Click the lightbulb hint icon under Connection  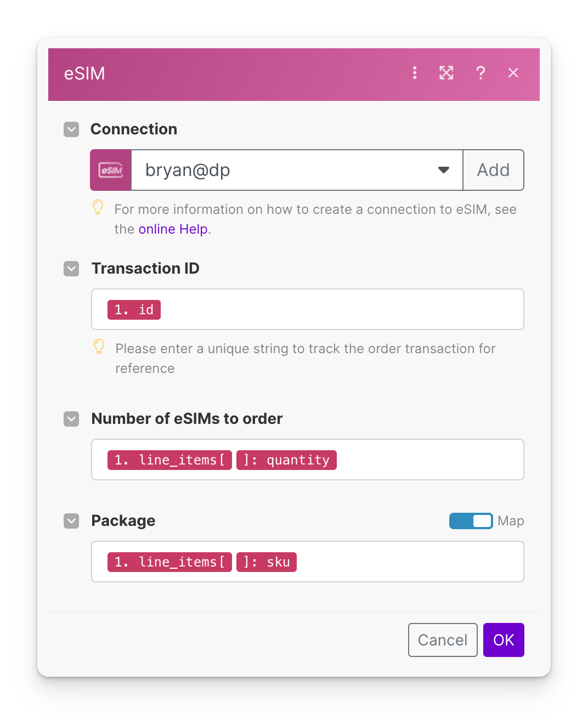click(x=98, y=207)
